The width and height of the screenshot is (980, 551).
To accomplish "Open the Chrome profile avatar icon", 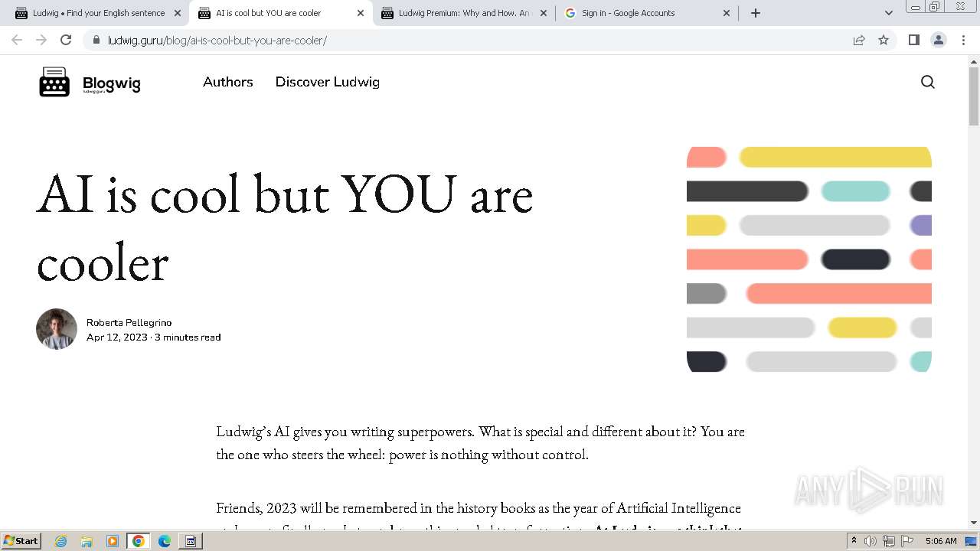I will click(x=939, y=40).
